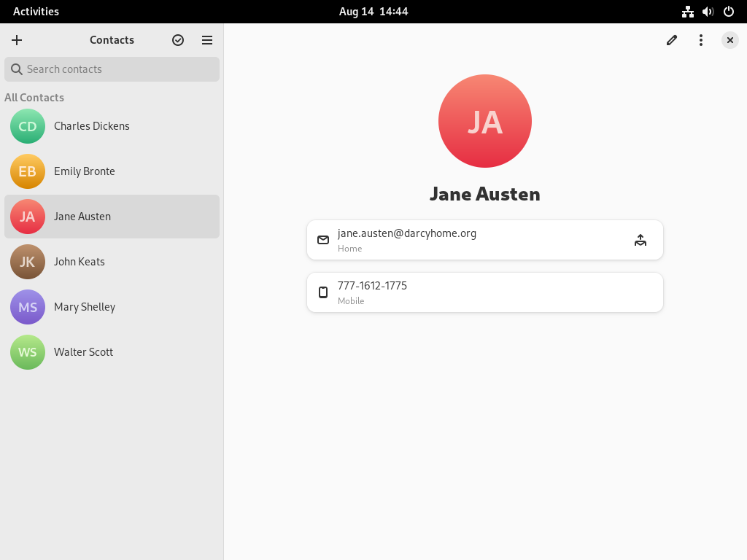Click the Home label under the email

tap(349, 249)
